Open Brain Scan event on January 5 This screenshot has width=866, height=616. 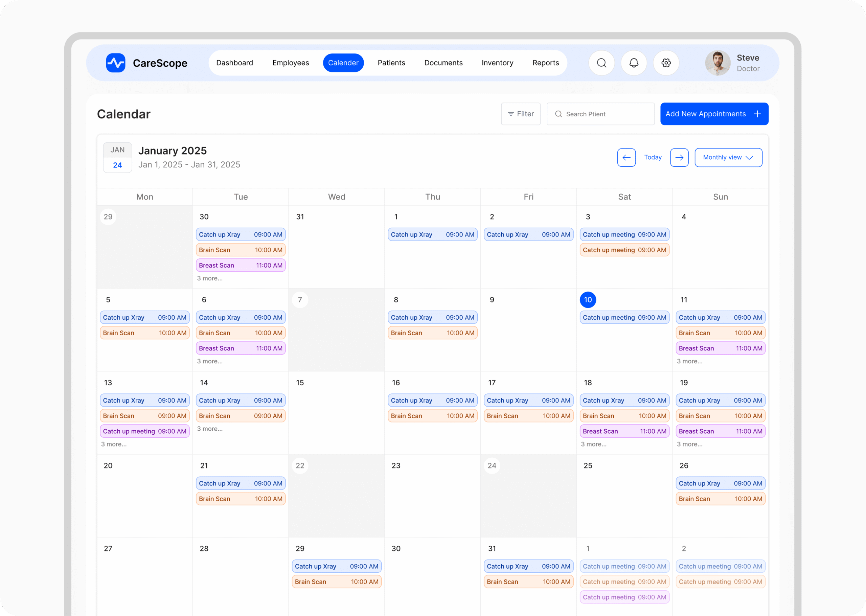pos(144,333)
